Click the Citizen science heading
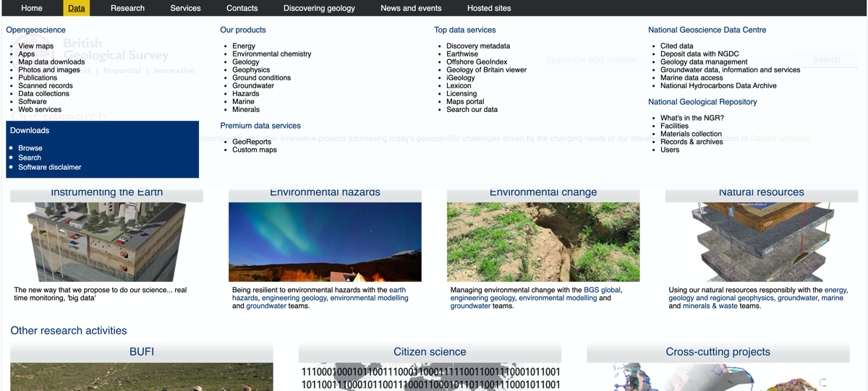 (x=430, y=352)
